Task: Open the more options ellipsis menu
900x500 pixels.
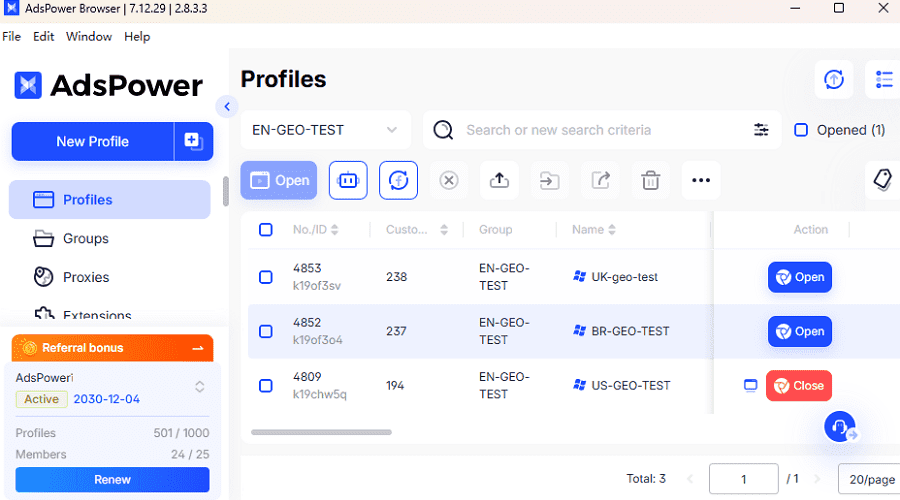Action: pos(701,180)
